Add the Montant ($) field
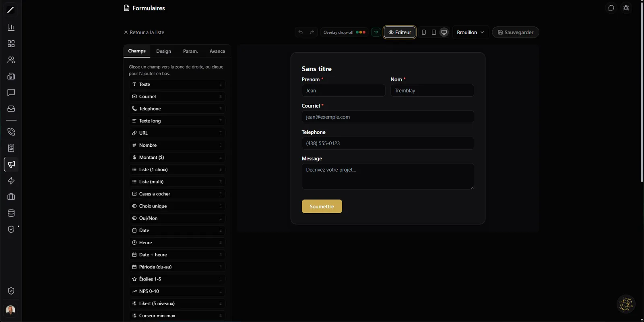Screen dimensions: 644x322 pyautogui.click(x=177, y=157)
